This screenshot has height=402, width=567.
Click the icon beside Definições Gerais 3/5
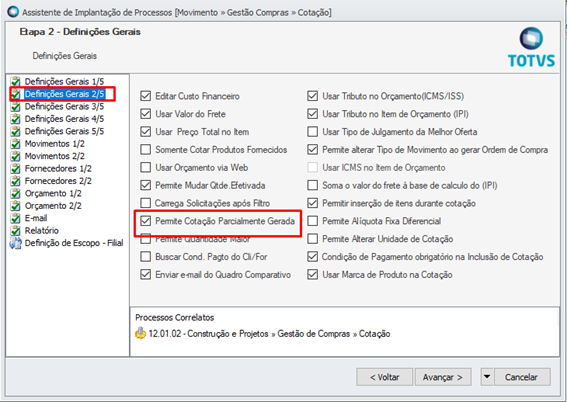15,107
